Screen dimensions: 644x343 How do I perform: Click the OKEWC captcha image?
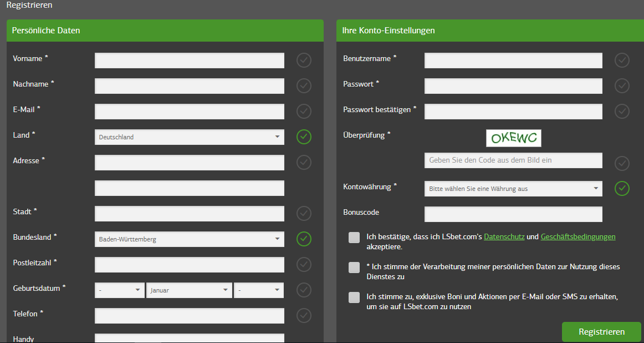513,138
